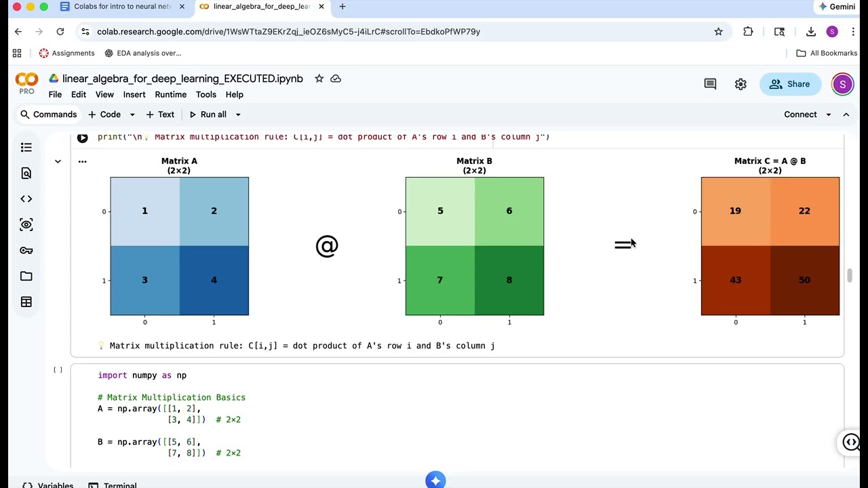Reload the browser page
This screenshot has height=488, width=868.
pos(60,31)
